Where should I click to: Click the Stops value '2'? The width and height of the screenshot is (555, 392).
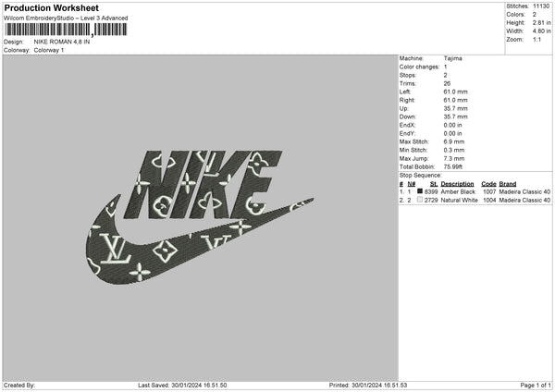click(x=445, y=76)
